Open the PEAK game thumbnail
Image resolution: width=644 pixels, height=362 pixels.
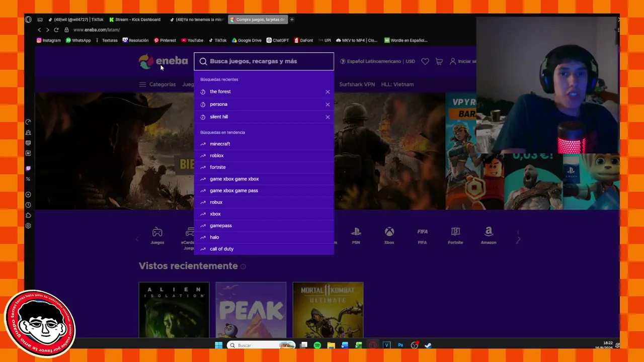coord(251,310)
